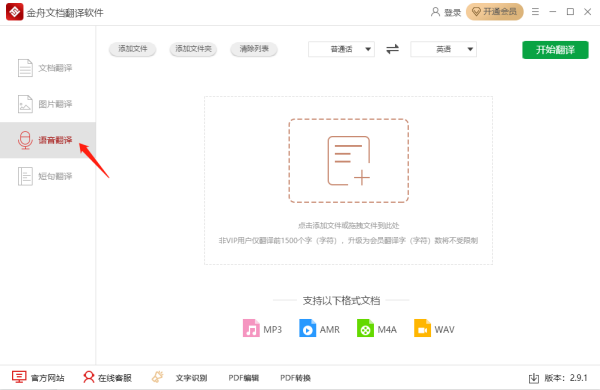Open the PDF编辑 link

pyautogui.click(x=244, y=378)
